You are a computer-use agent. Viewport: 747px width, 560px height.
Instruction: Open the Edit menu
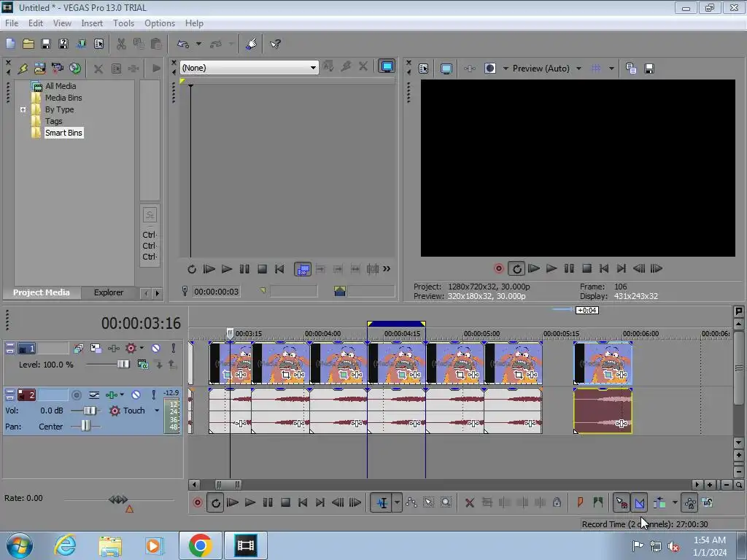[36, 23]
